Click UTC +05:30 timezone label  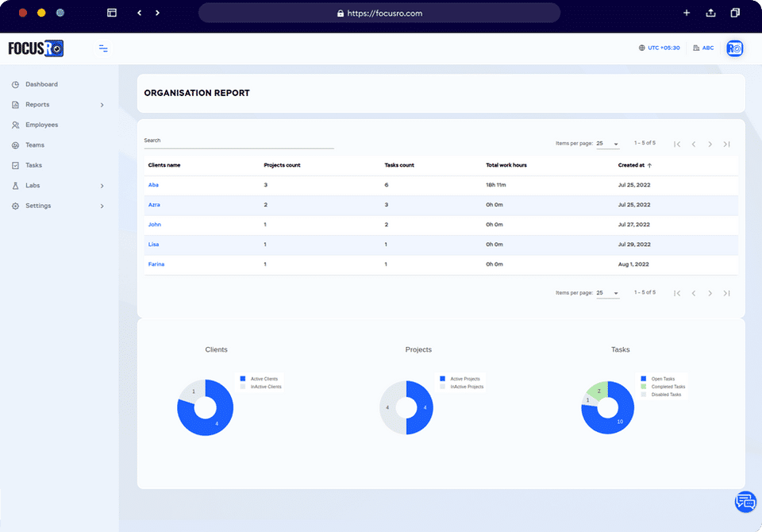coord(664,48)
